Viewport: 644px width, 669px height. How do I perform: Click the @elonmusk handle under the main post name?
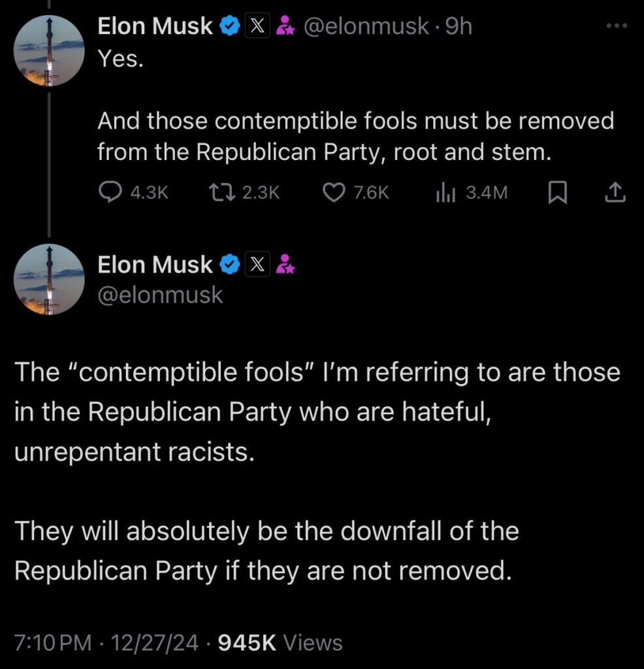160,295
